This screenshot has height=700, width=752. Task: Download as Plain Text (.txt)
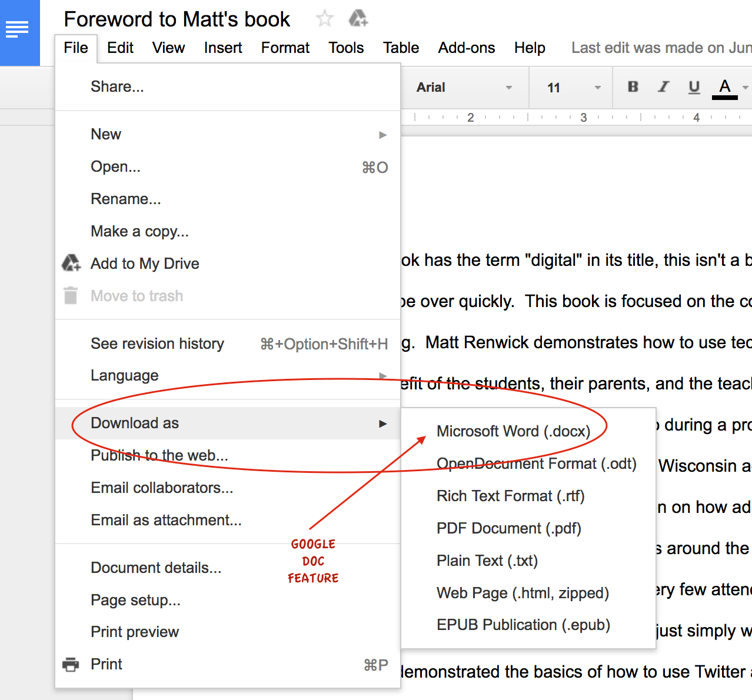tap(528, 561)
